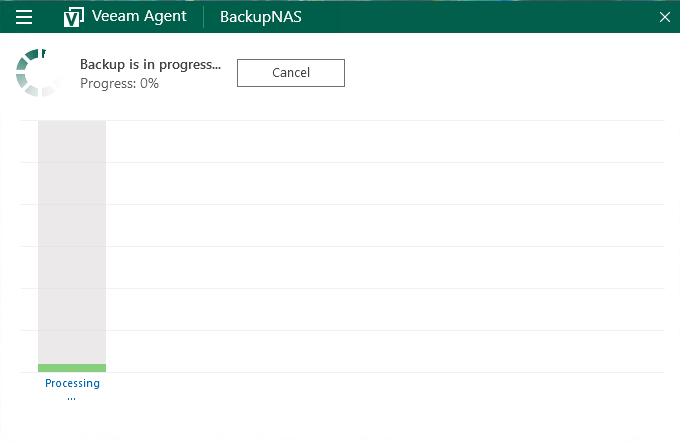Click the 'Progress: 0%' text

119,83
